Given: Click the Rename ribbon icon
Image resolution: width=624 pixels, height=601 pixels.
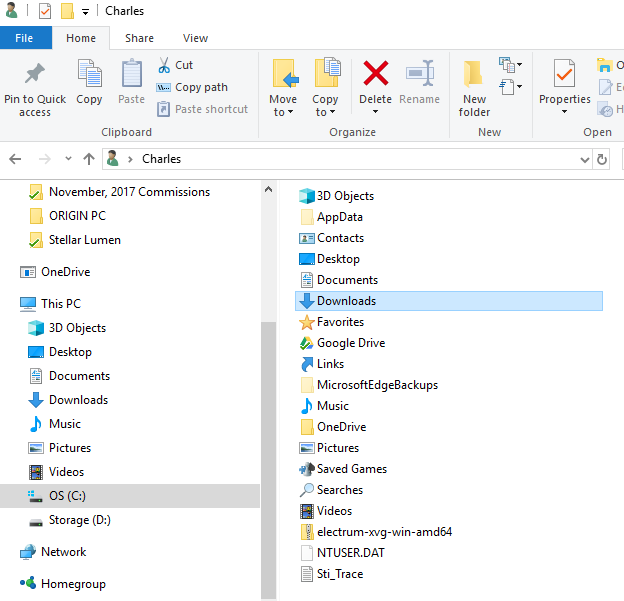Looking at the screenshot, I should click(419, 73).
